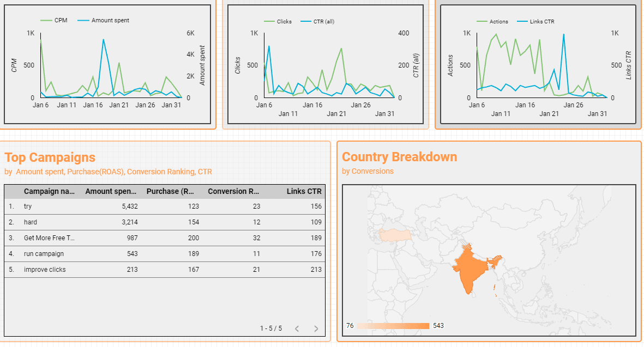Select Turkey on the conversions map

pyautogui.click(x=395, y=235)
